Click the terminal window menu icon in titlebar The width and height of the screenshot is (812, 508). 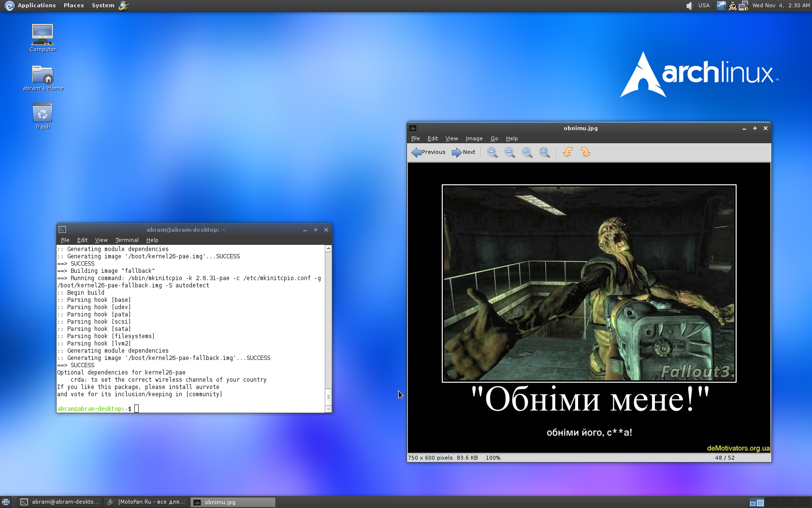click(62, 230)
